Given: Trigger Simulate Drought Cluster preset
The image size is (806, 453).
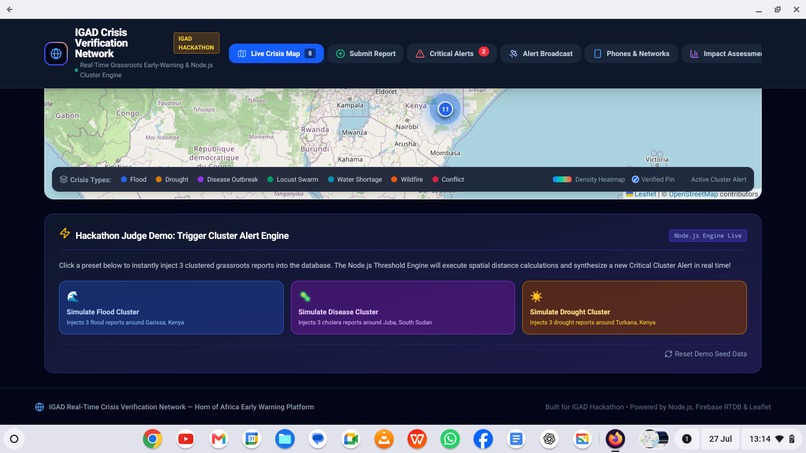Looking at the screenshot, I should coord(634,307).
